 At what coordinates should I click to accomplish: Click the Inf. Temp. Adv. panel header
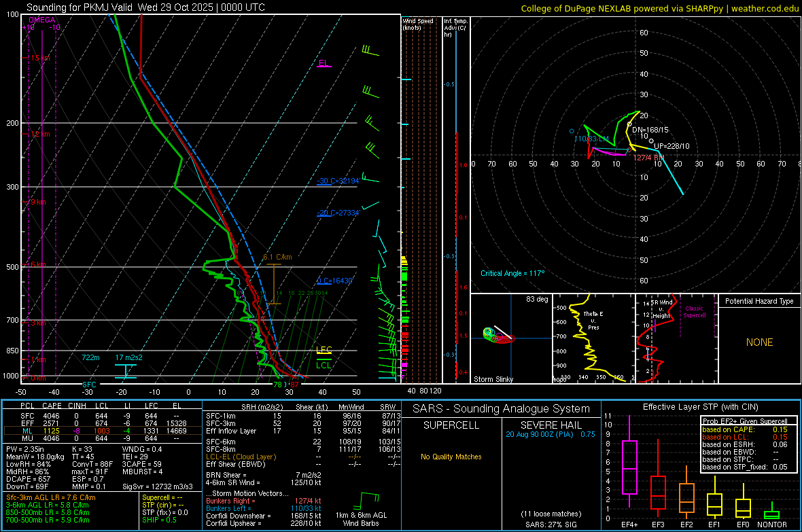coord(455,28)
